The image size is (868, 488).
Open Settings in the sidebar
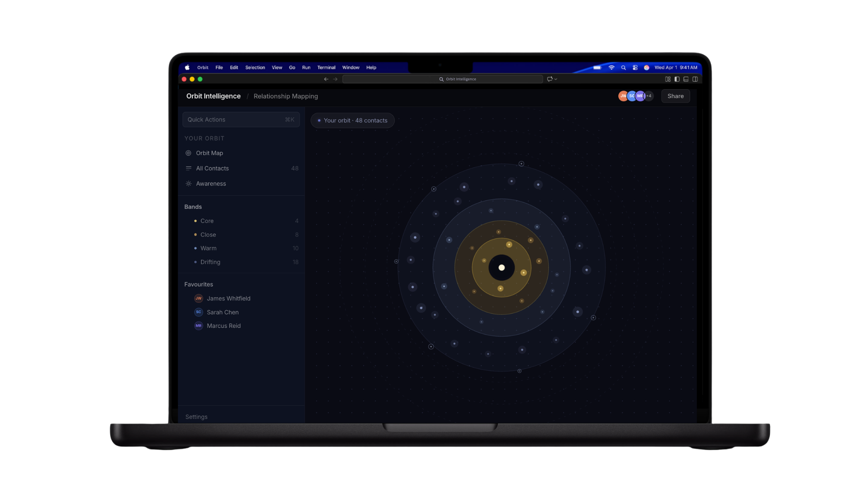point(196,417)
